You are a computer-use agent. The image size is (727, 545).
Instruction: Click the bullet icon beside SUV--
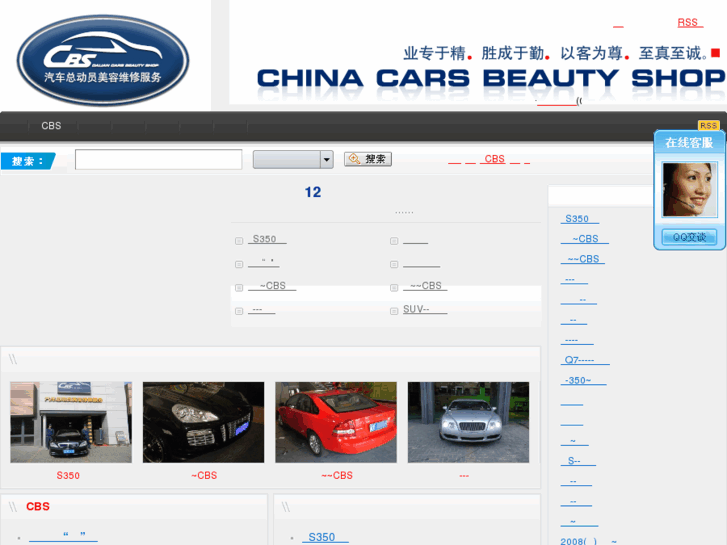[x=394, y=311]
